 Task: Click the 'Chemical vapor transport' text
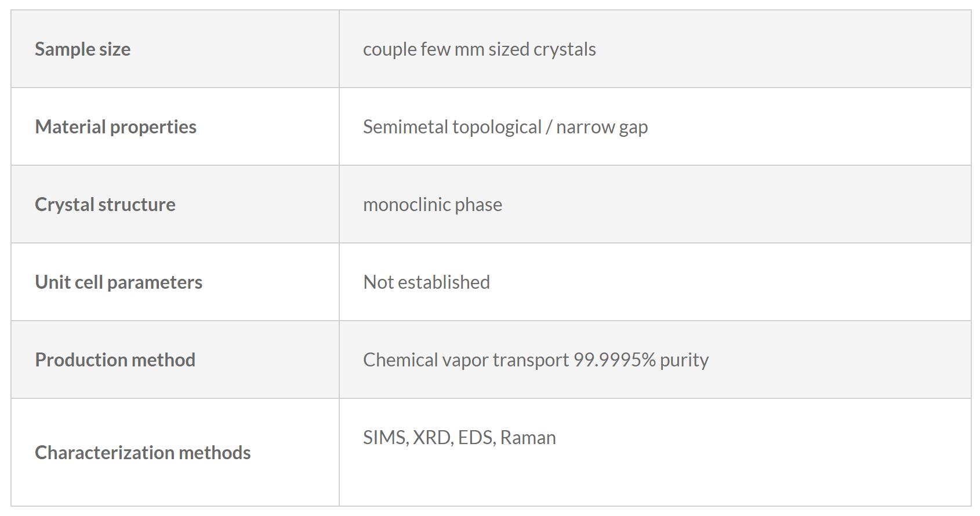(x=466, y=360)
